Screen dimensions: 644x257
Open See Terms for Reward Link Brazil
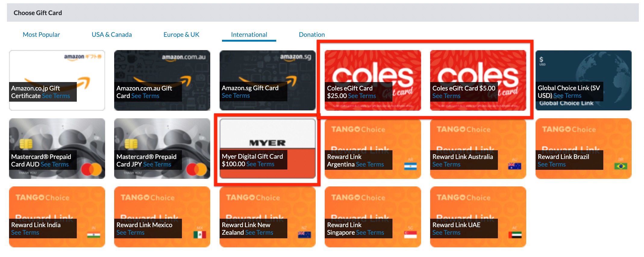point(552,164)
